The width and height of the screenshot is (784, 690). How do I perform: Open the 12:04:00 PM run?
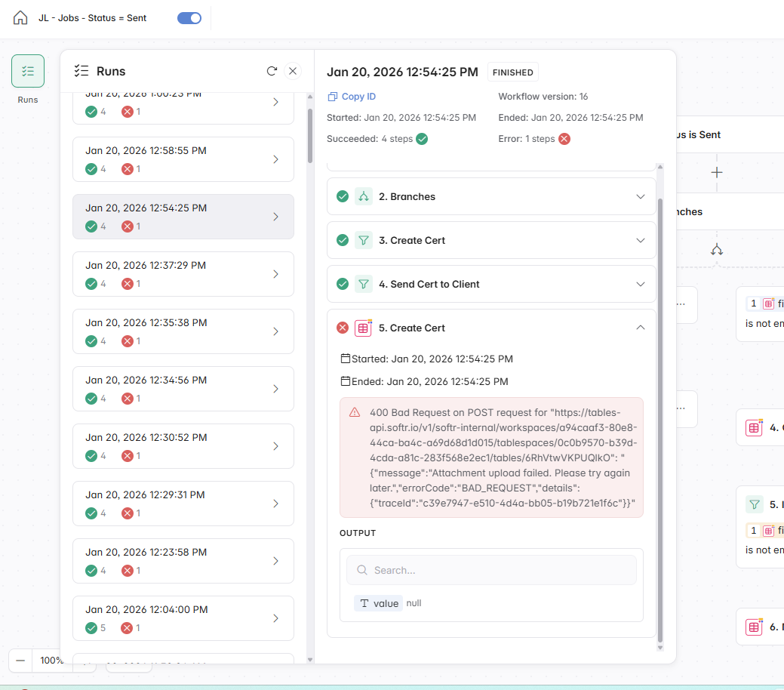point(183,618)
